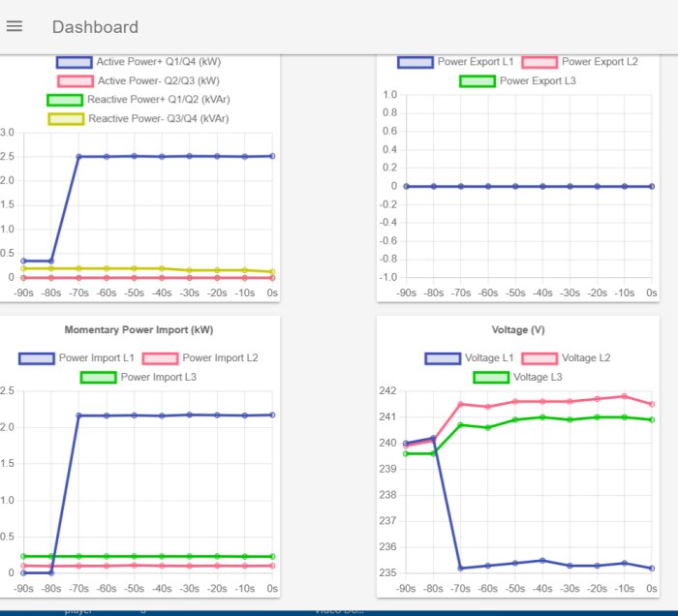678x616 pixels.
Task: Click Voltage L2 peak point at -10s
Action: point(625,396)
